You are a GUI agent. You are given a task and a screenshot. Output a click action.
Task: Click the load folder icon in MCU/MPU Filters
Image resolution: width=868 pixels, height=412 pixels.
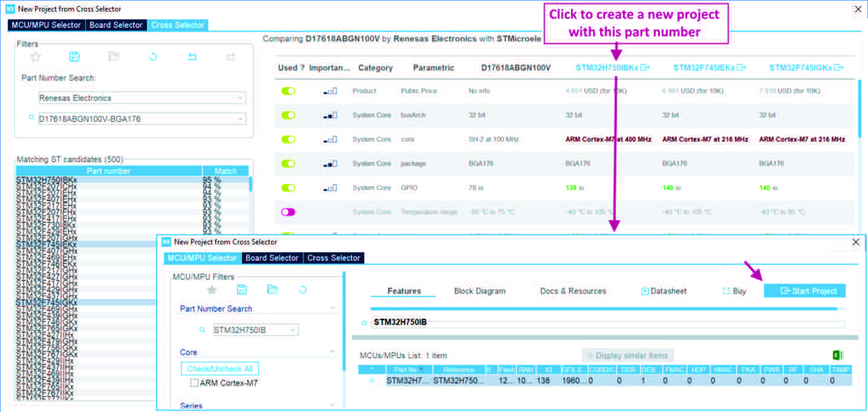click(x=272, y=290)
